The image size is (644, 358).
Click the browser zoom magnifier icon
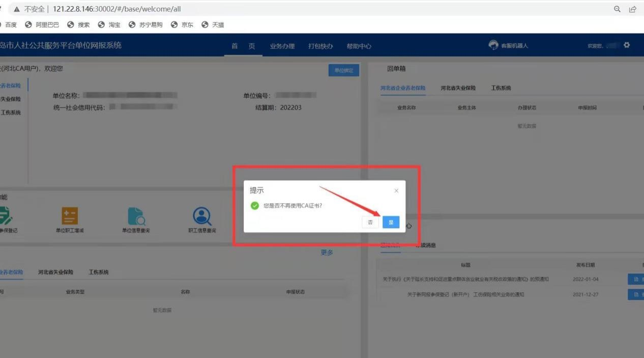click(617, 9)
